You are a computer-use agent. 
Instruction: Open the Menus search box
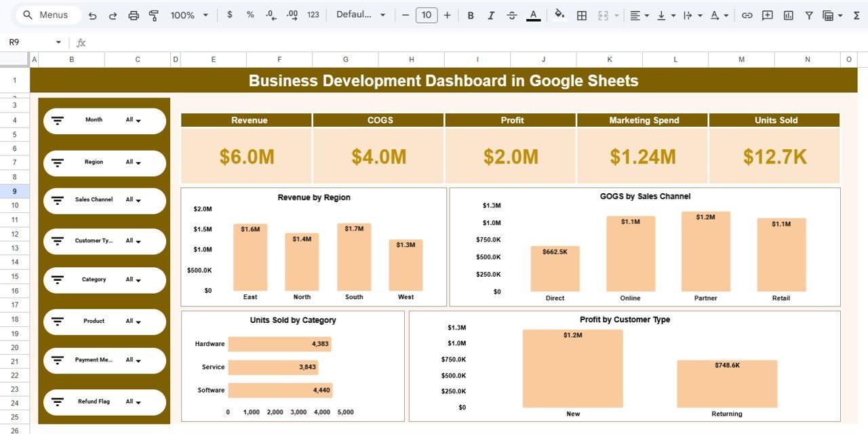point(47,14)
